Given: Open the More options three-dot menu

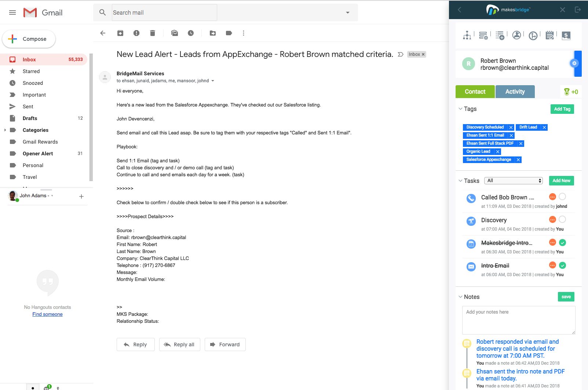Looking at the screenshot, I should pos(244,33).
